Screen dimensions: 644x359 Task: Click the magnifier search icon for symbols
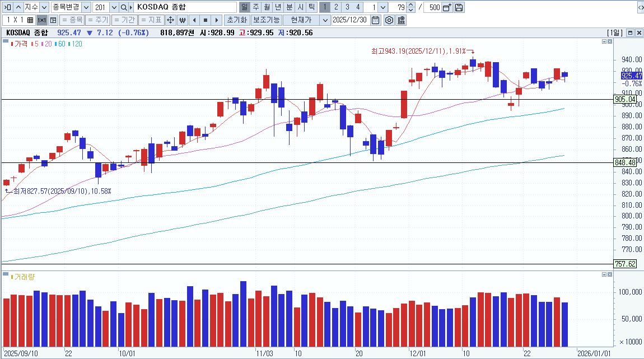click(124, 7)
